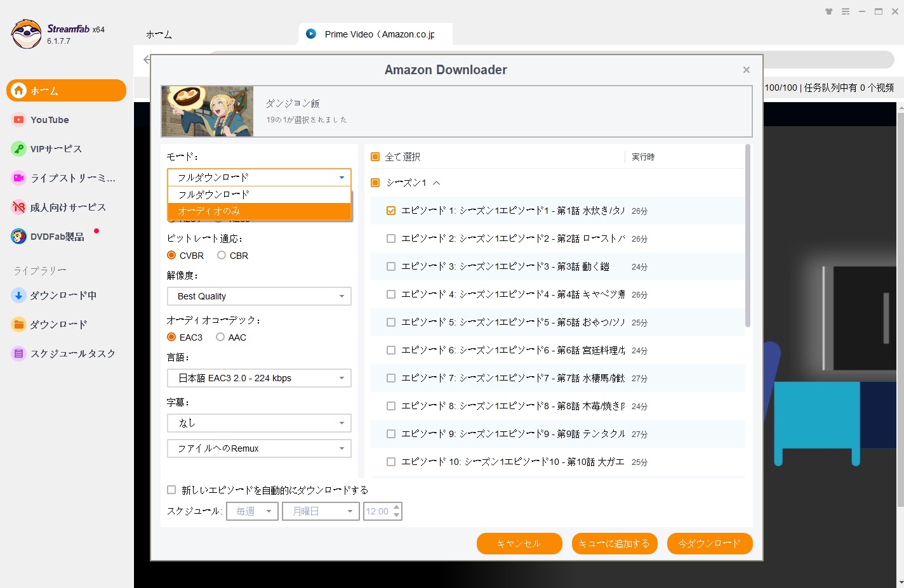The image size is (904, 588).
Task: Open the 日本語 EAC3 2.0 language dropdown
Action: (x=259, y=378)
